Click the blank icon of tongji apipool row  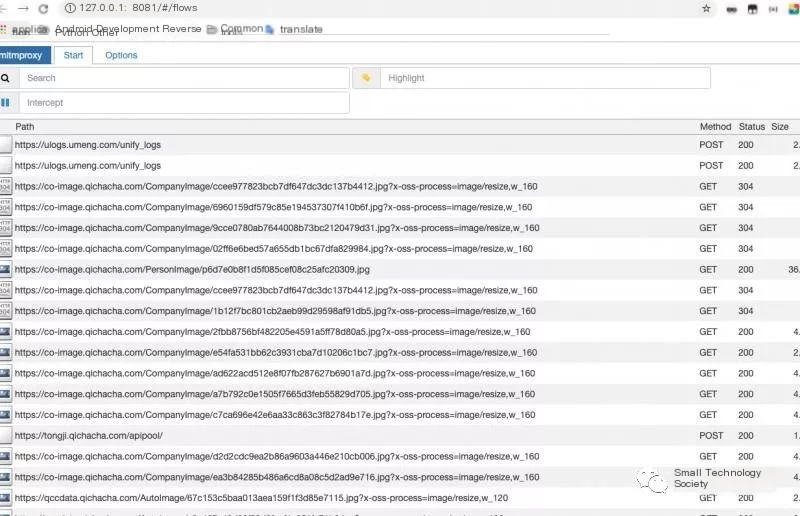coord(5,436)
